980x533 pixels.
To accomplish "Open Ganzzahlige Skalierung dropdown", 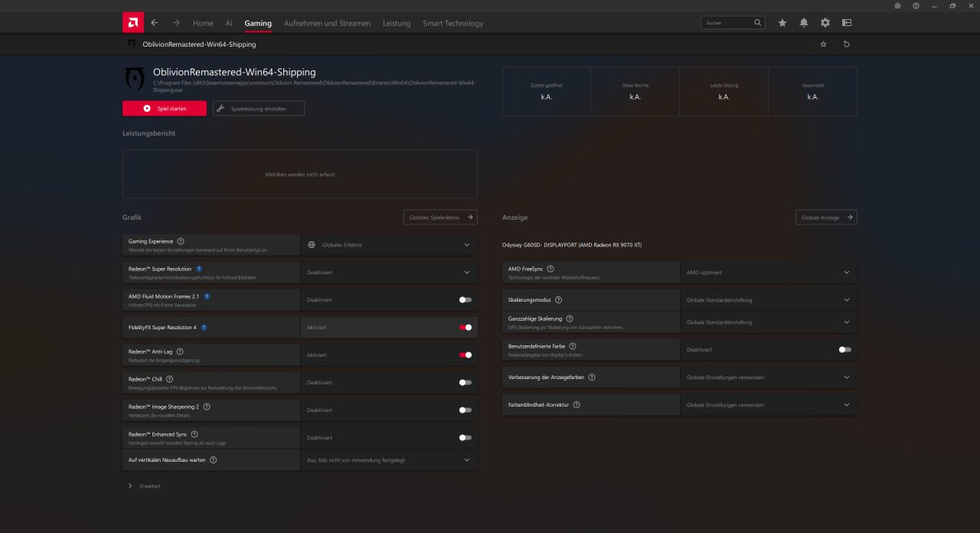I will coord(769,322).
